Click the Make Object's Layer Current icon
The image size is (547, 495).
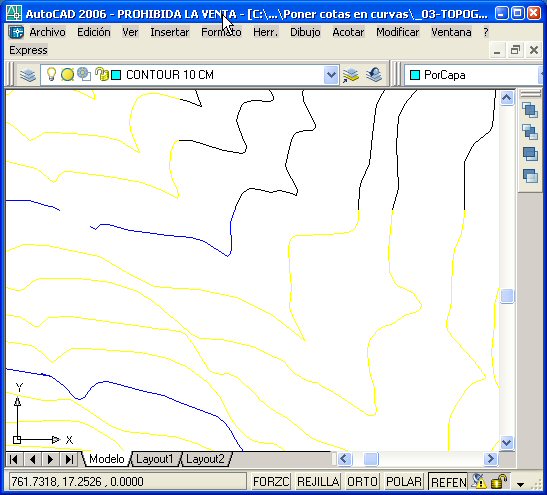[350, 75]
